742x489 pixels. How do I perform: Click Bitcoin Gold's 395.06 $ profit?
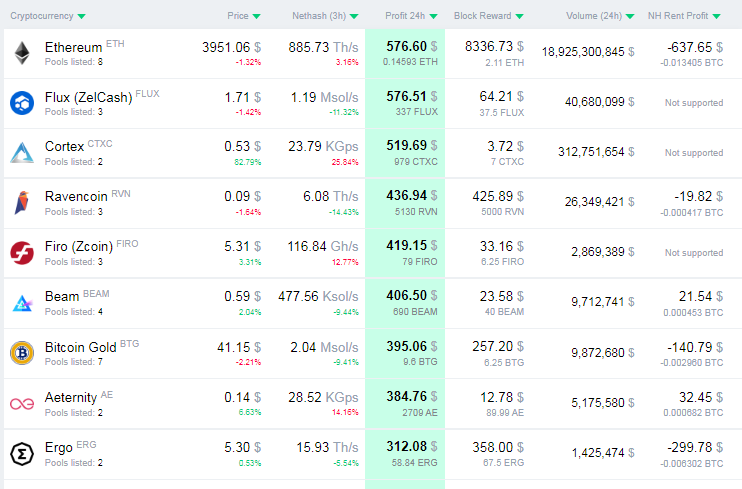click(412, 347)
